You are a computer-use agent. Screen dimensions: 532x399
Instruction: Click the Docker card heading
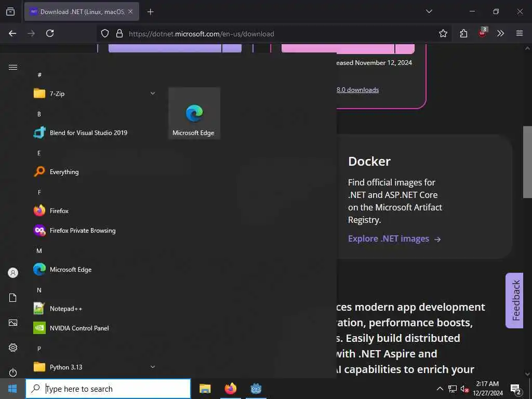(x=369, y=161)
